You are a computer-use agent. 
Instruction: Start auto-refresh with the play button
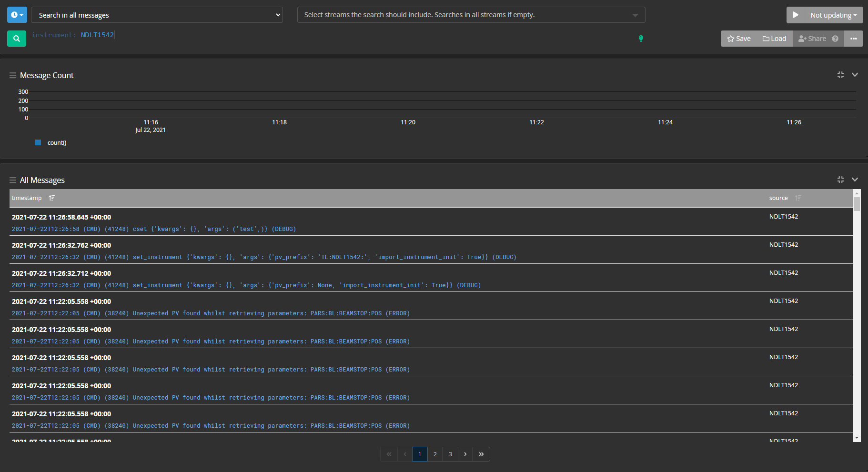point(795,15)
